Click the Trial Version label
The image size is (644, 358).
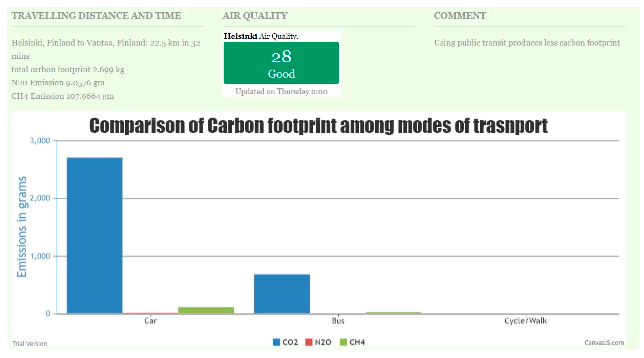coord(30,344)
